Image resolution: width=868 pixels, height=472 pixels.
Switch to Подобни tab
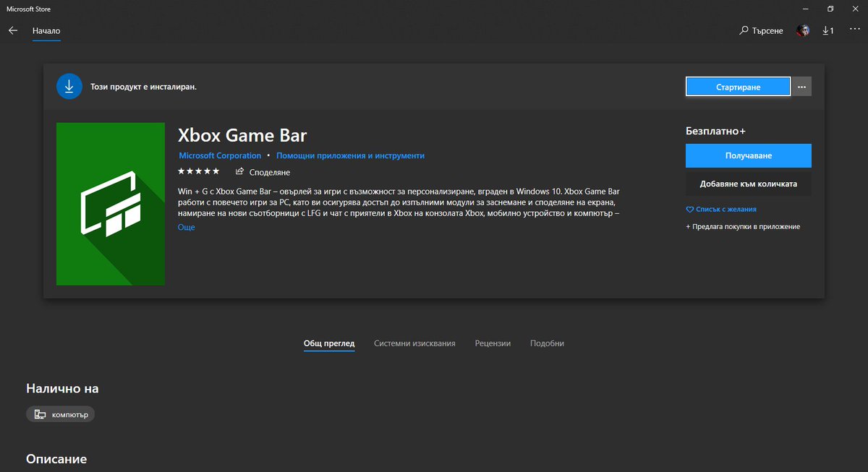[x=547, y=343]
